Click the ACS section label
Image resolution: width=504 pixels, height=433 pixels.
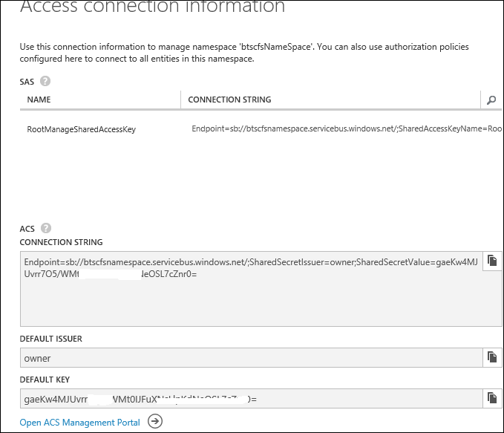pyautogui.click(x=27, y=229)
